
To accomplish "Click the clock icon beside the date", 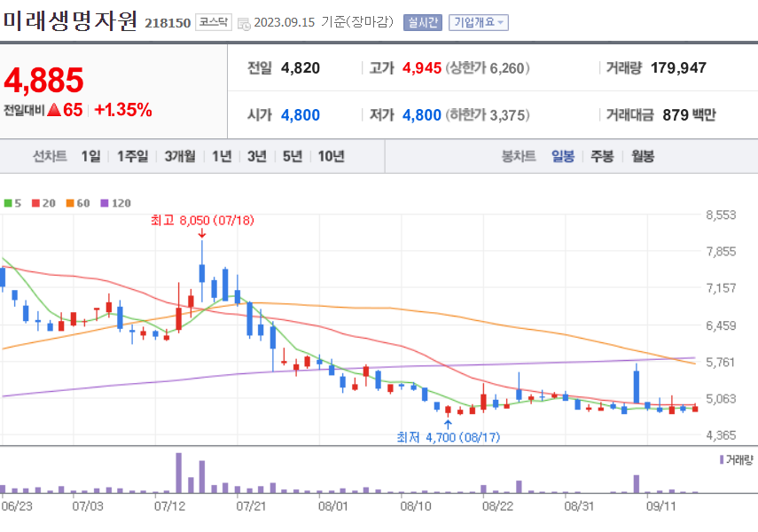I will 244,23.
